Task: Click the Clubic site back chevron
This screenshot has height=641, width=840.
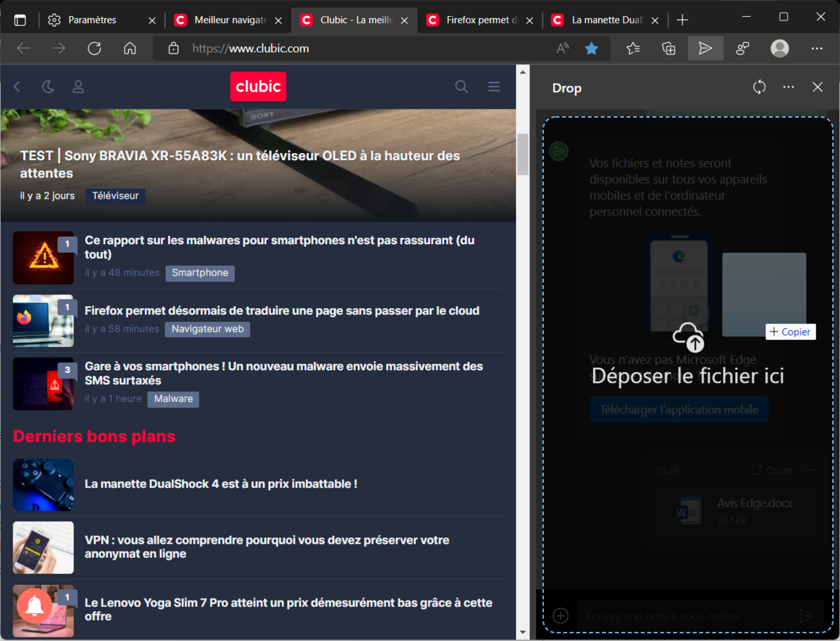Action: click(17, 87)
